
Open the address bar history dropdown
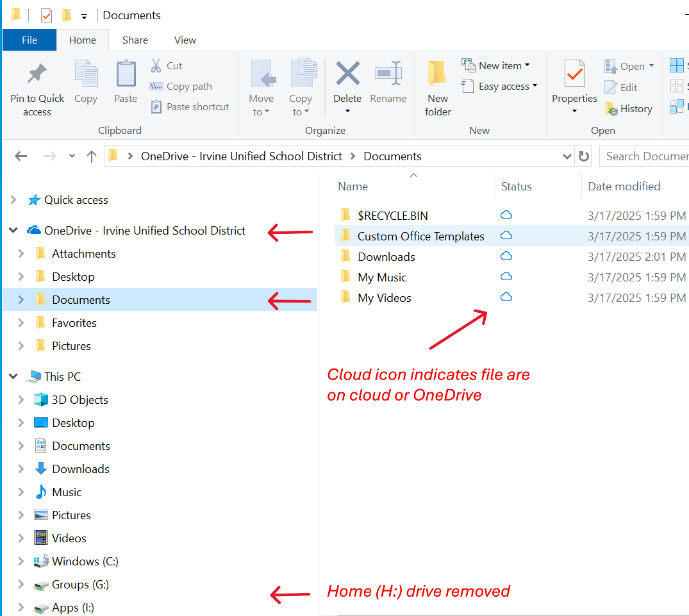[x=567, y=156]
